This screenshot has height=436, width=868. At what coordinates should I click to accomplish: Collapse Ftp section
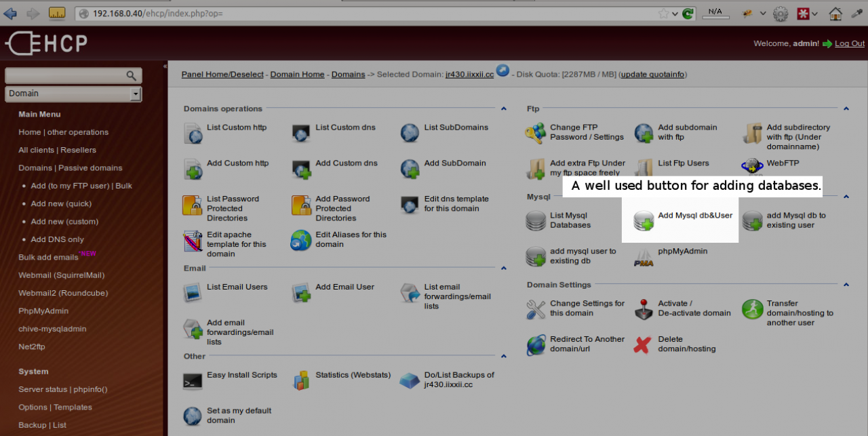[x=846, y=108]
